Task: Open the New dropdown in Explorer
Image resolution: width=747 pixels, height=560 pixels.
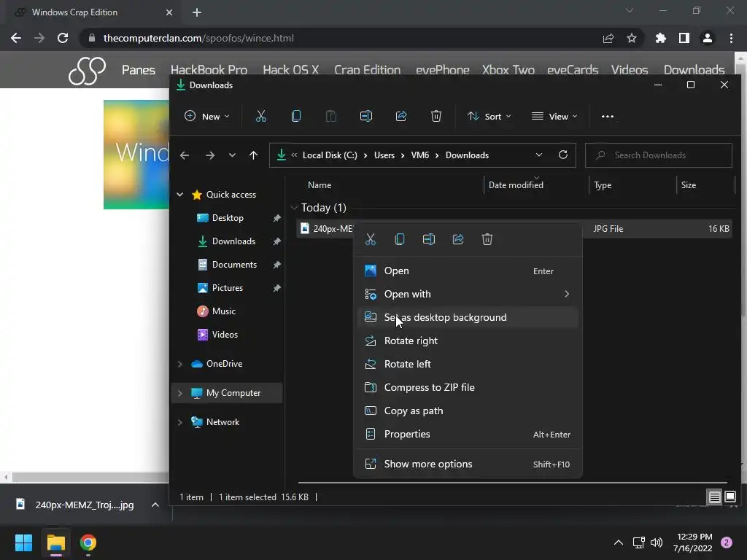Action: 206,116
